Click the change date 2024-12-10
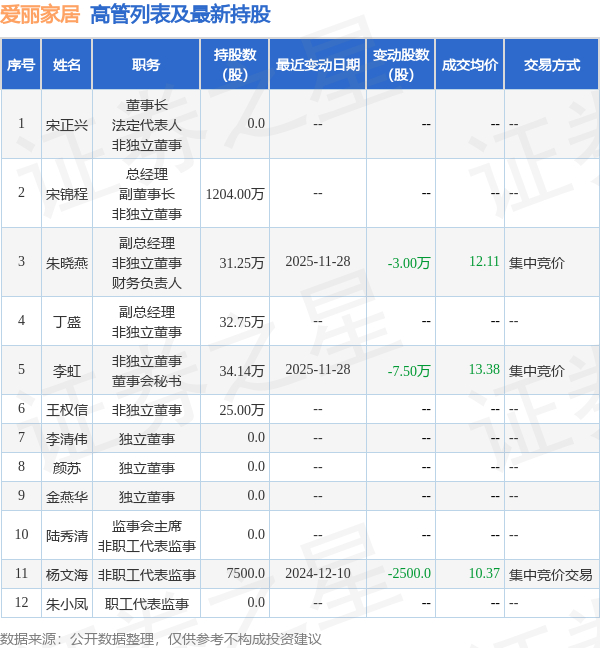The image size is (600, 648). [318, 574]
